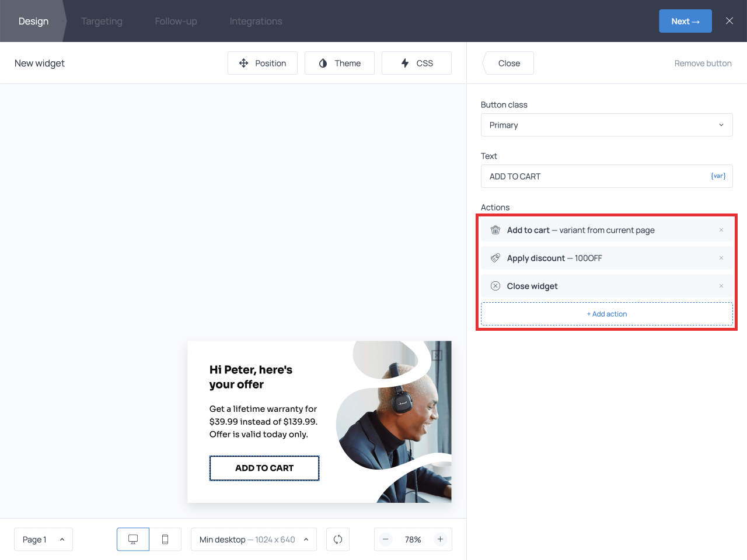
Task: Insert variable with {var} icon
Action: pos(718,176)
